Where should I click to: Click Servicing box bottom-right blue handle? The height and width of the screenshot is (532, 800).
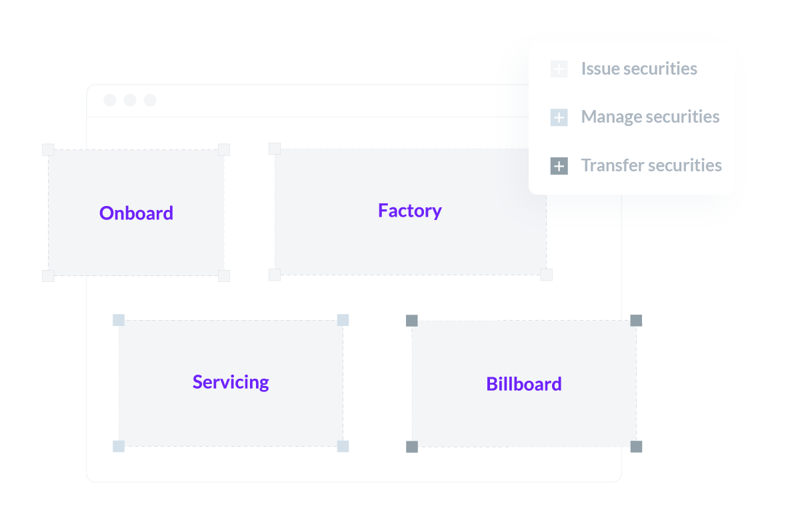coord(343,446)
